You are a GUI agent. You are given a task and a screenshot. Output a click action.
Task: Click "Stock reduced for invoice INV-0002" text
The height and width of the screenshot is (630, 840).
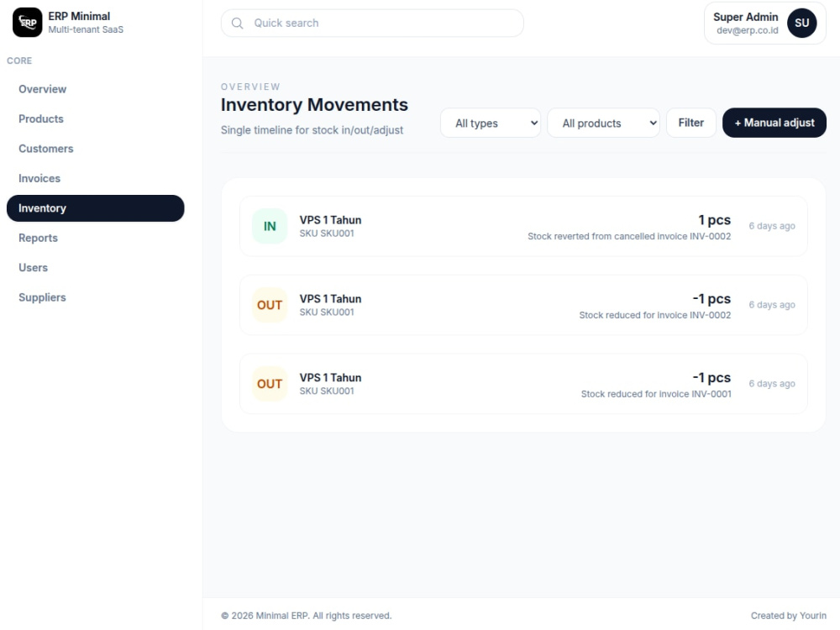(654, 315)
